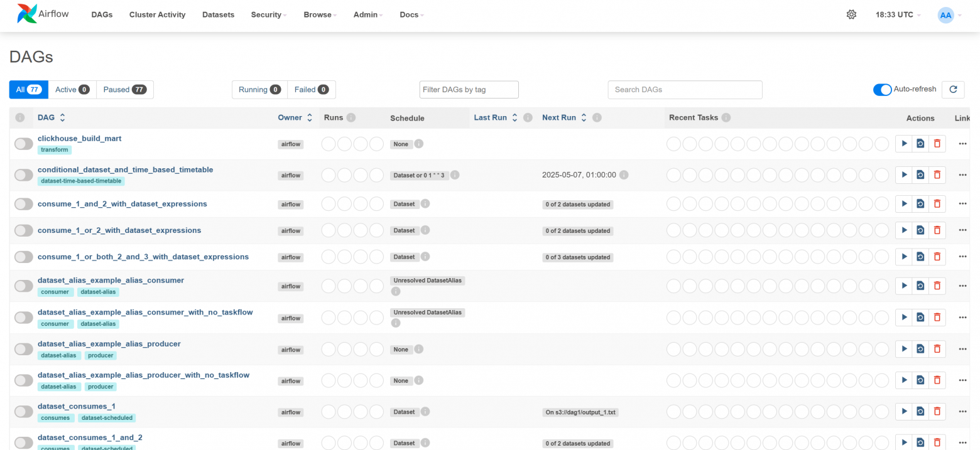Screen dimensions: 980x450
Task: Unpause consume_1_or_2_with_dataset_expressions DAG
Action: 24,230
